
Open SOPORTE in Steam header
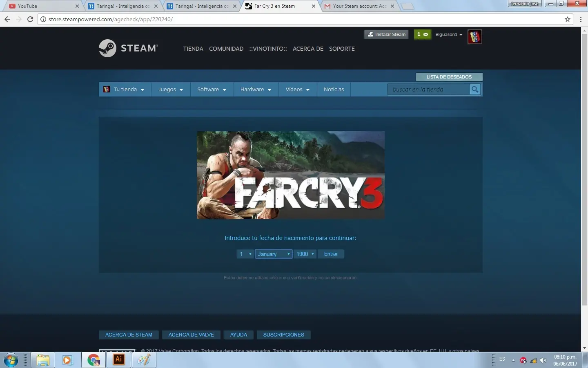point(342,49)
